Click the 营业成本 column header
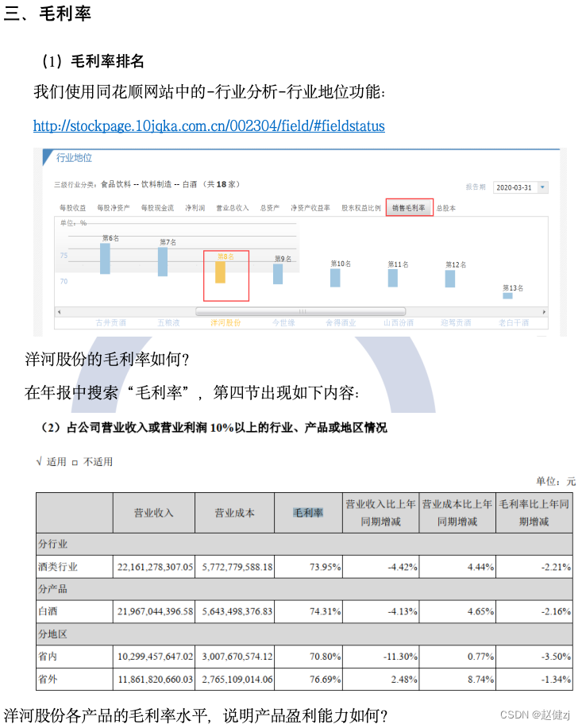Viewport: 582px width, 728px height. pyautogui.click(x=234, y=513)
